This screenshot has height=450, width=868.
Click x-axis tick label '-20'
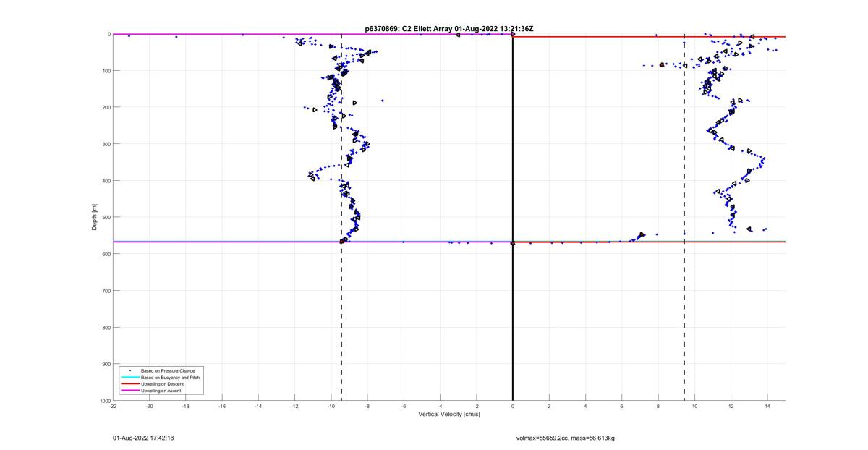click(x=150, y=406)
